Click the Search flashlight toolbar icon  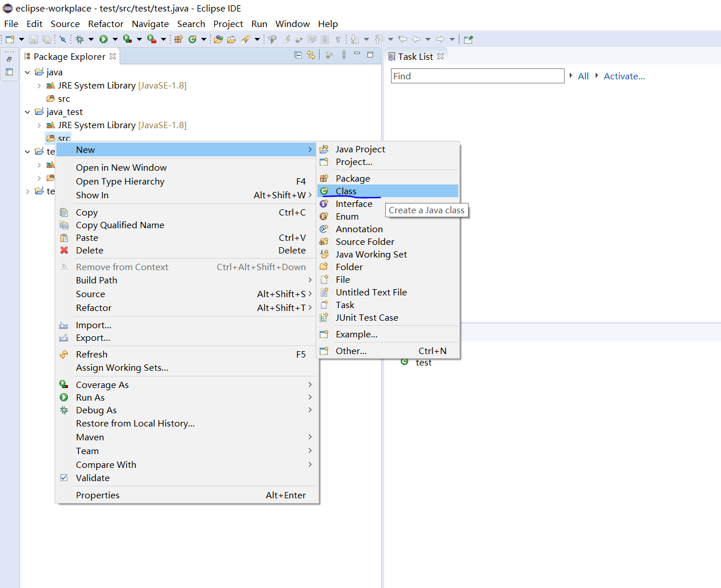point(246,39)
